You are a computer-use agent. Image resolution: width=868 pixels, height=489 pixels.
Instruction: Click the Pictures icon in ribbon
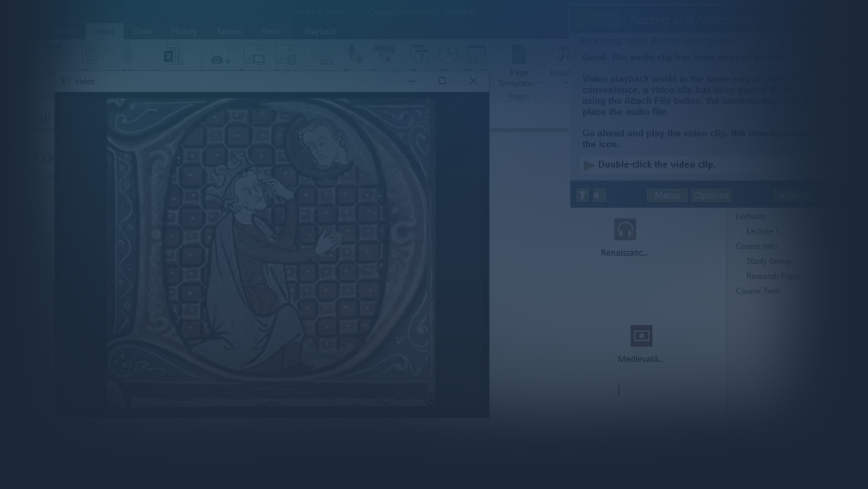254,55
